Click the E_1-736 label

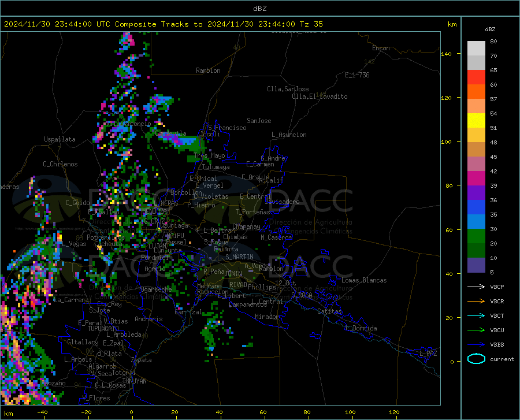coord(357,75)
